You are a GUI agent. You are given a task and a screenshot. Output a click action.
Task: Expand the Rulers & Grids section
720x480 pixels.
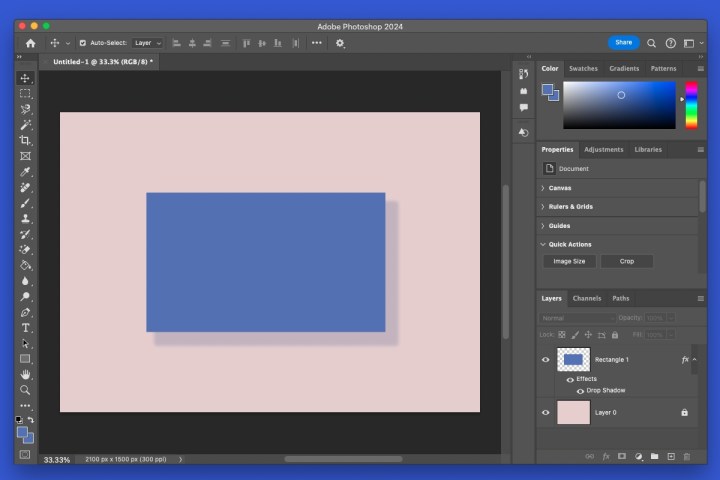click(570, 207)
